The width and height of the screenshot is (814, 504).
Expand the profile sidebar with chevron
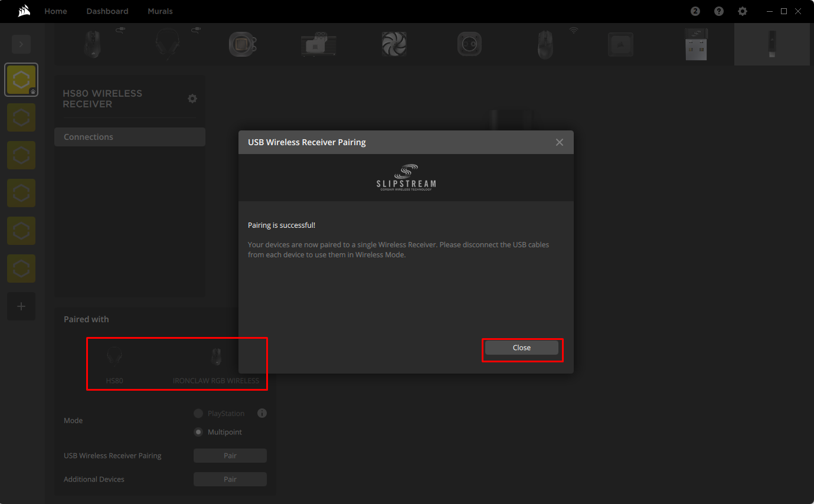[21, 44]
